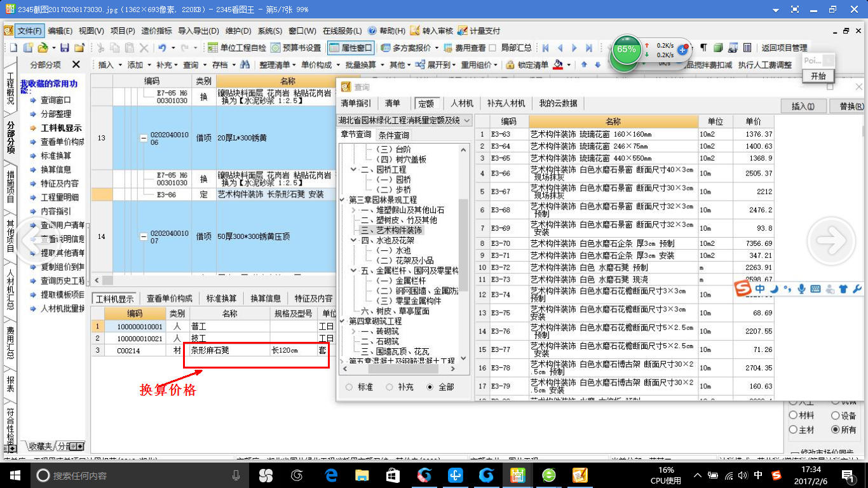Viewport: 868px width, 488px height.
Task: Open the 在线服务(L) menu
Action: tap(342, 30)
